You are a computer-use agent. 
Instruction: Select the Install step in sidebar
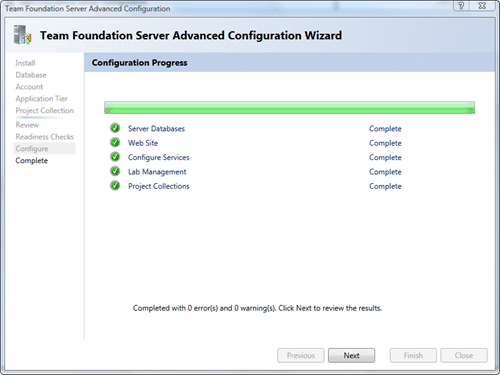pyautogui.click(x=25, y=63)
